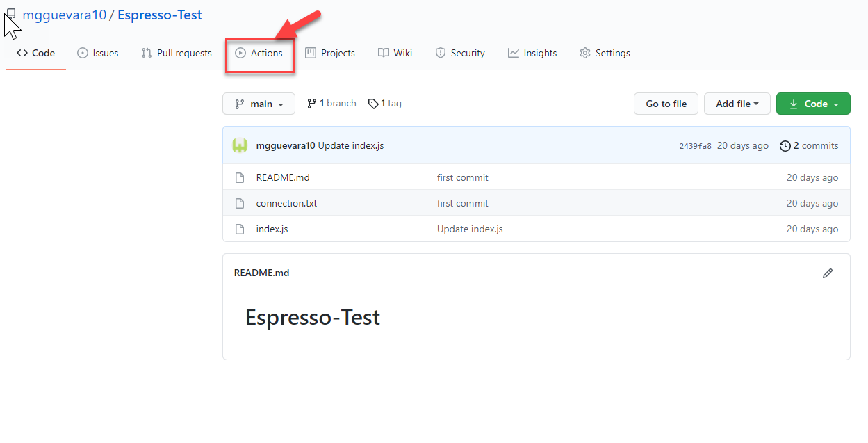The height and width of the screenshot is (443, 868).
Task: Open Update index.js message in index.js row
Action: [x=470, y=229]
